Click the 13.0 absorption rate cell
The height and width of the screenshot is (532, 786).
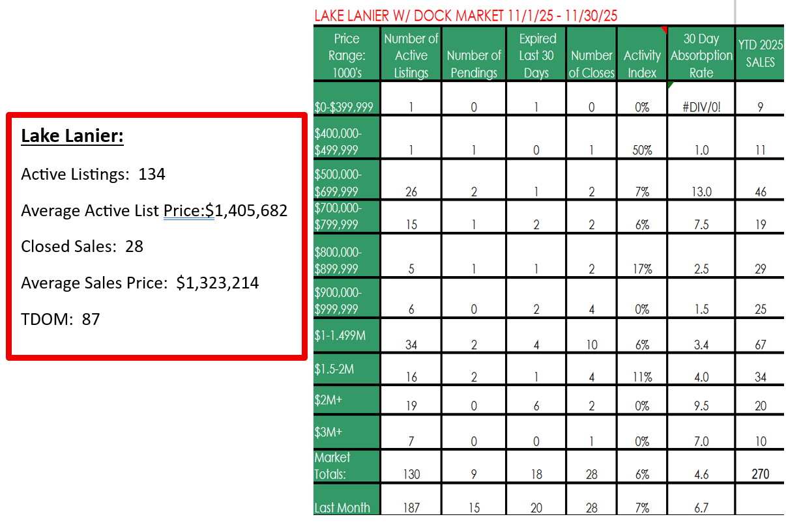(x=701, y=192)
